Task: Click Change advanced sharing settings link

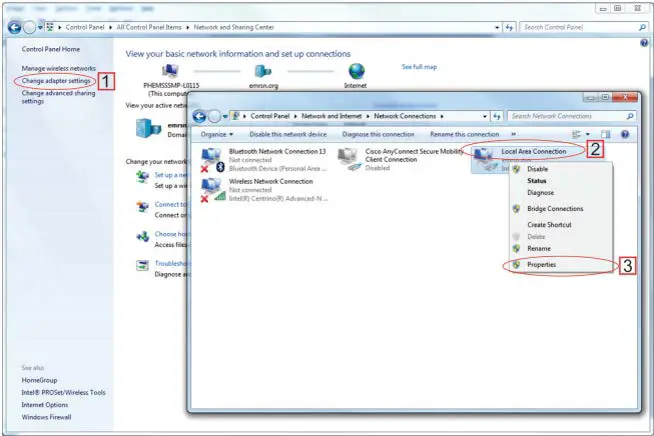Action: coord(58,97)
